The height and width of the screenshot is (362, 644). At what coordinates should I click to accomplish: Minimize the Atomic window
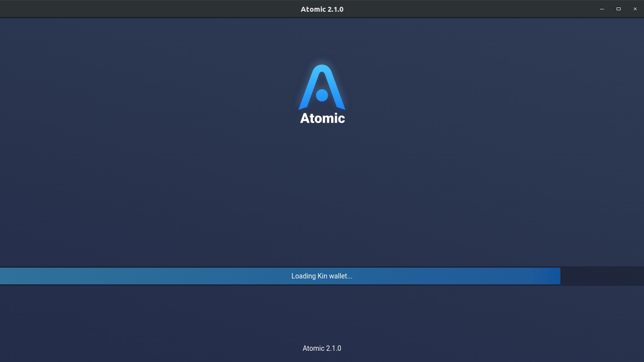[x=602, y=9]
